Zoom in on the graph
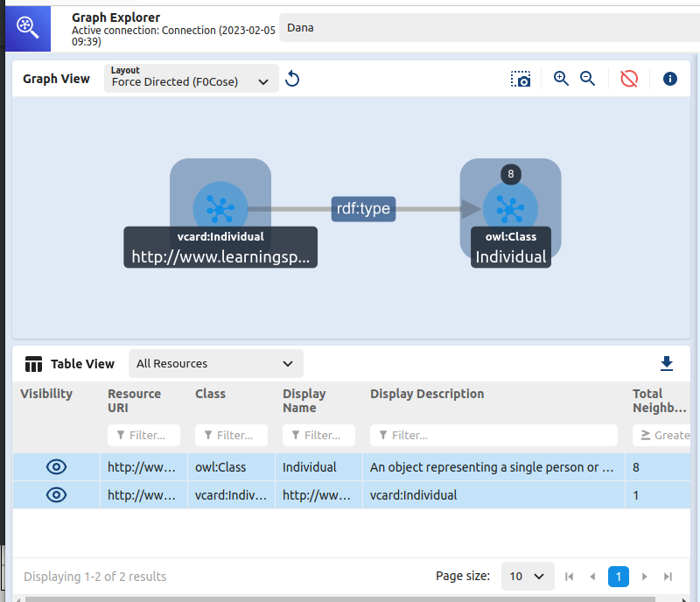 coord(561,79)
